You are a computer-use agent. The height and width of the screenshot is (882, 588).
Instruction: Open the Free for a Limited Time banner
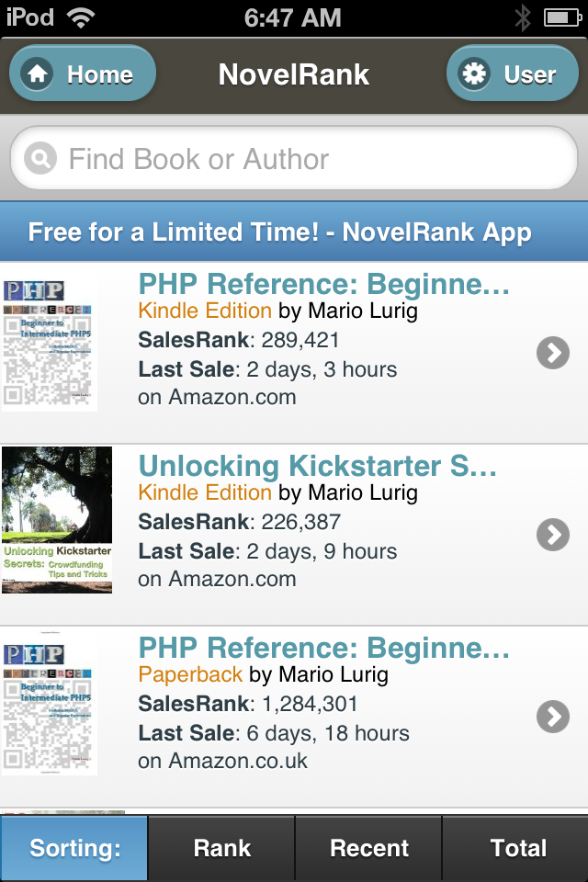click(294, 232)
